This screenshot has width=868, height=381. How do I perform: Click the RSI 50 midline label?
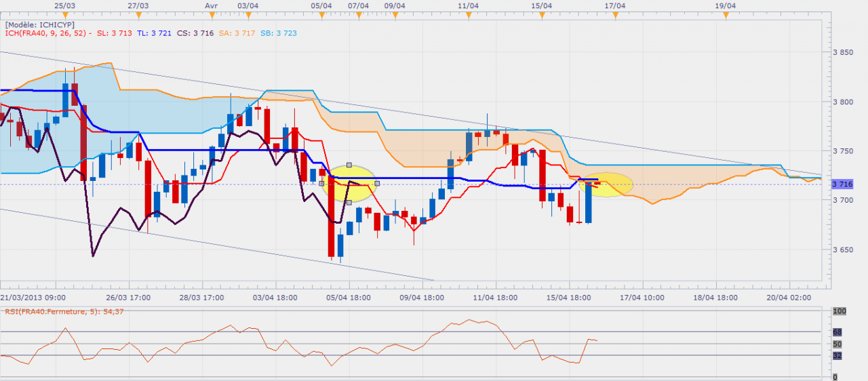(x=837, y=344)
